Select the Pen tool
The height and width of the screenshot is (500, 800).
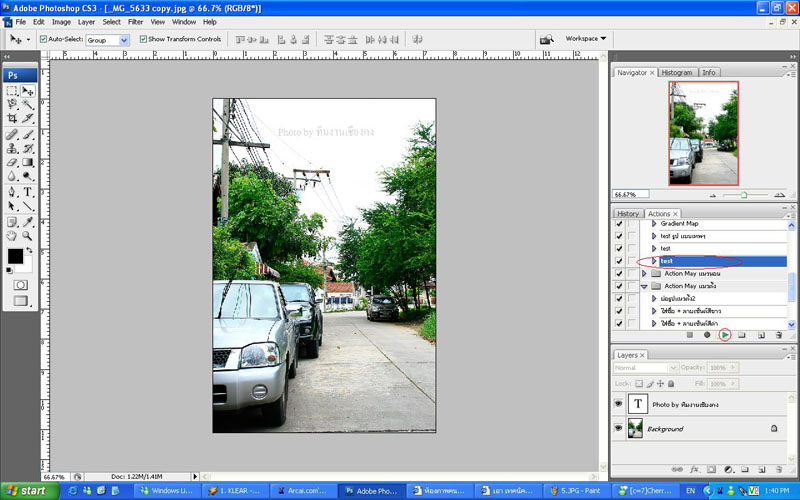12,192
